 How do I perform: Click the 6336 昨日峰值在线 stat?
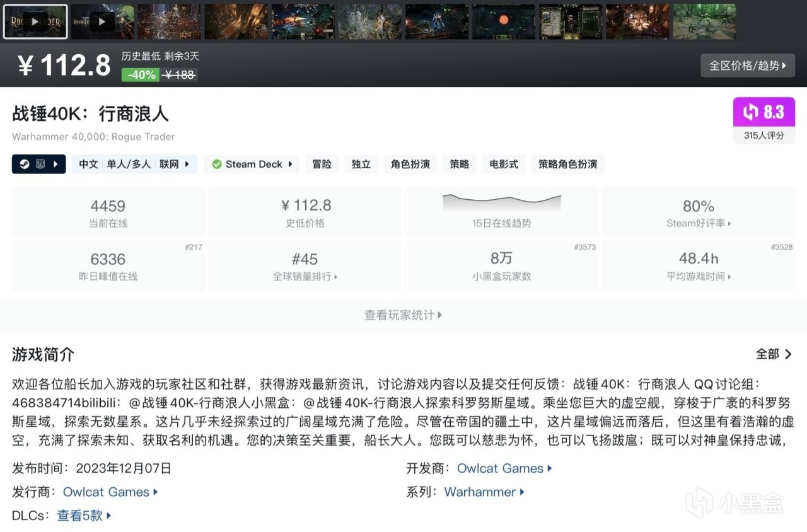(x=108, y=265)
